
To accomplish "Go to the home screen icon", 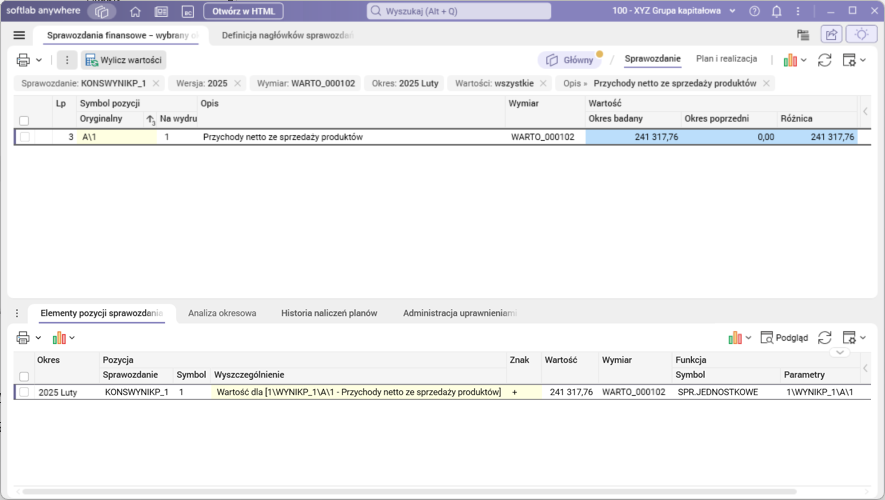I will [x=135, y=11].
